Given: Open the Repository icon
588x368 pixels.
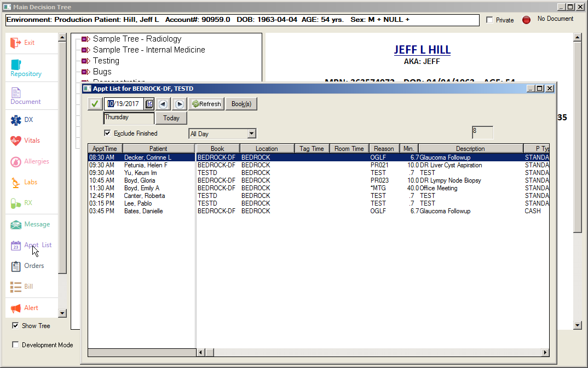Looking at the screenshot, I should point(16,65).
